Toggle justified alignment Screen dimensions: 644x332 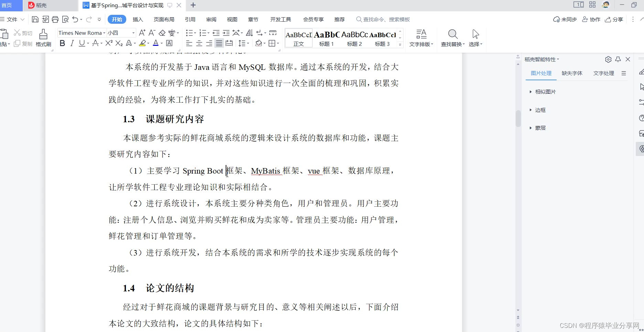coord(219,43)
